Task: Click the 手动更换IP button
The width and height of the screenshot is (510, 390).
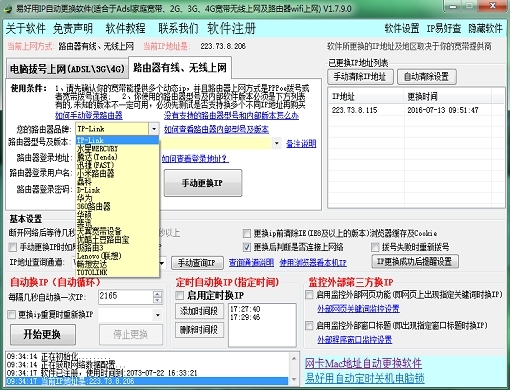Action: tap(203, 183)
